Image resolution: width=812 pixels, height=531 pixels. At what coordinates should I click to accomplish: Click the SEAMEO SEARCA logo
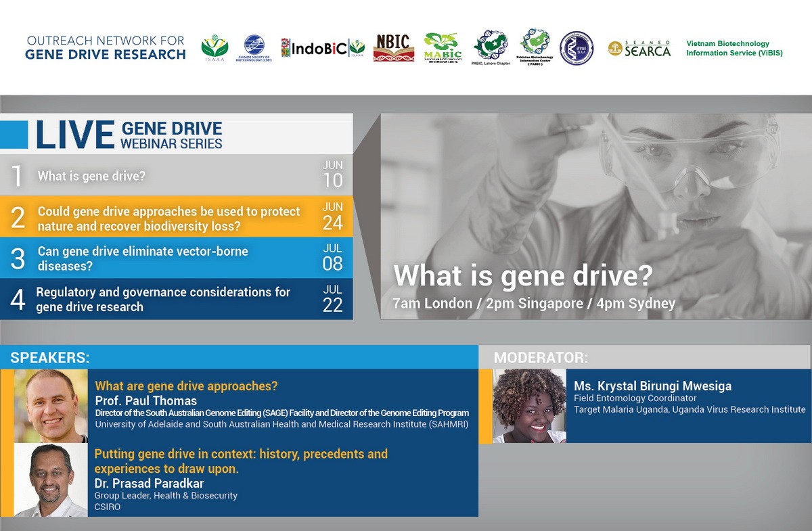tap(639, 48)
